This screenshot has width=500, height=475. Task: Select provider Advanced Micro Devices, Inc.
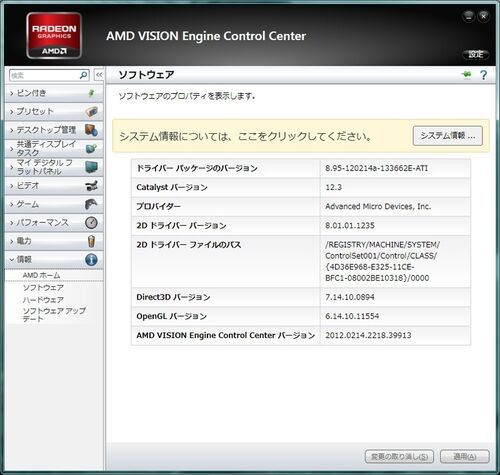point(378,206)
